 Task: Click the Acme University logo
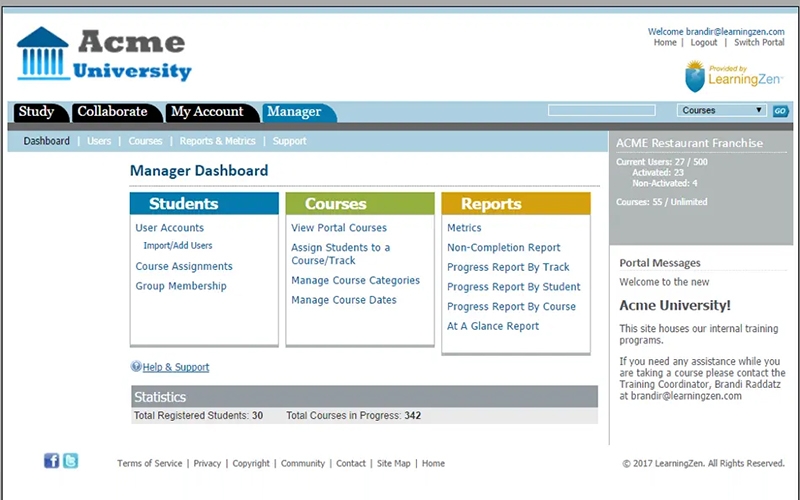103,55
